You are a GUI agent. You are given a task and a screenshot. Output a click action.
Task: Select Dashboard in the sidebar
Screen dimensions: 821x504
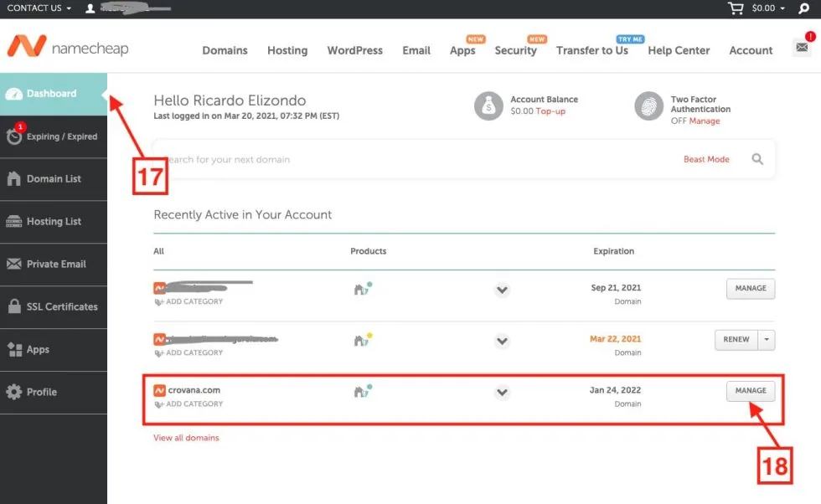click(54, 94)
